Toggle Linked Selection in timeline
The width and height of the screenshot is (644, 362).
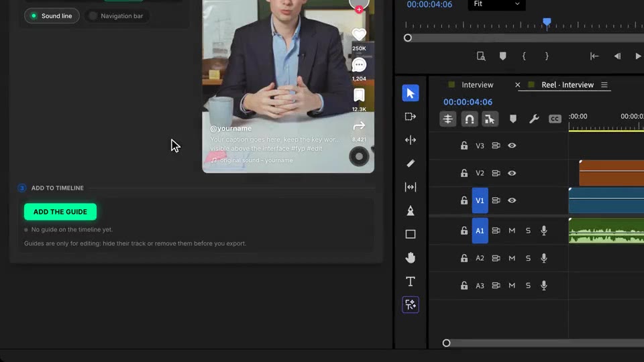click(x=490, y=119)
